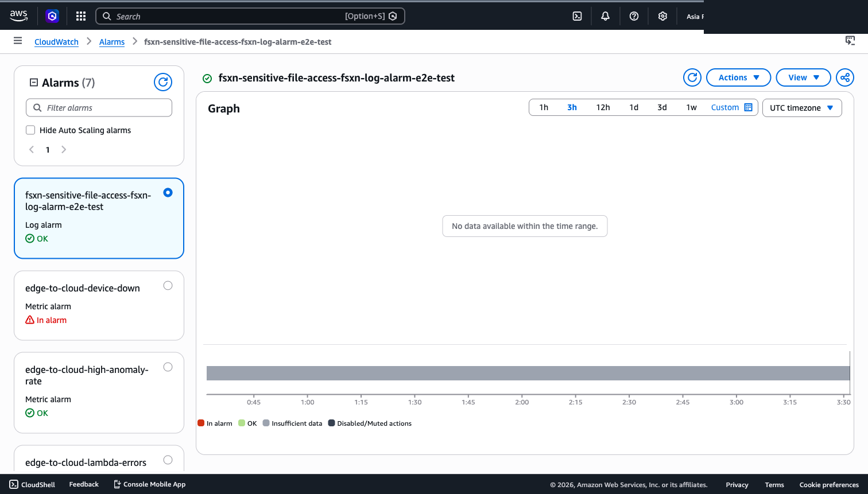Expand the Actions dropdown

click(738, 77)
